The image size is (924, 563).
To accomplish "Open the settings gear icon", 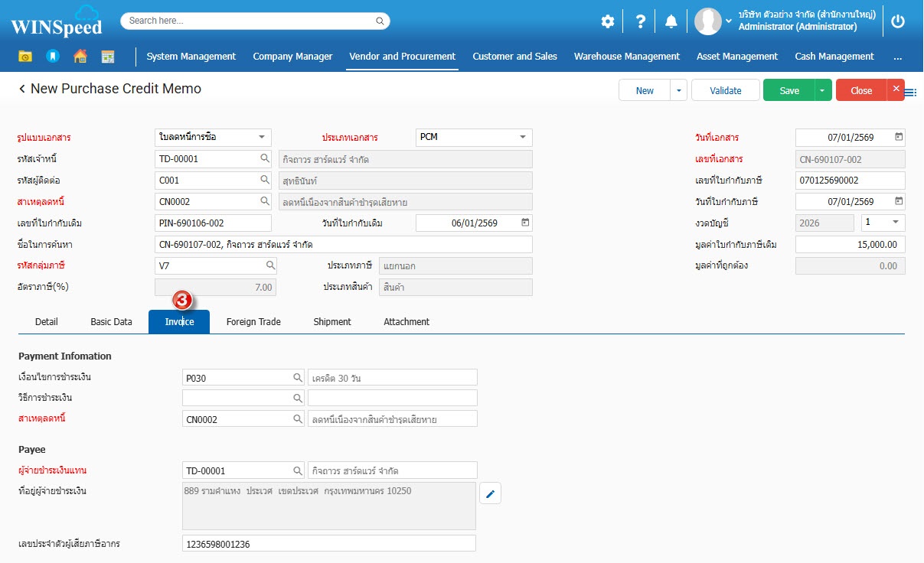I will 607,21.
